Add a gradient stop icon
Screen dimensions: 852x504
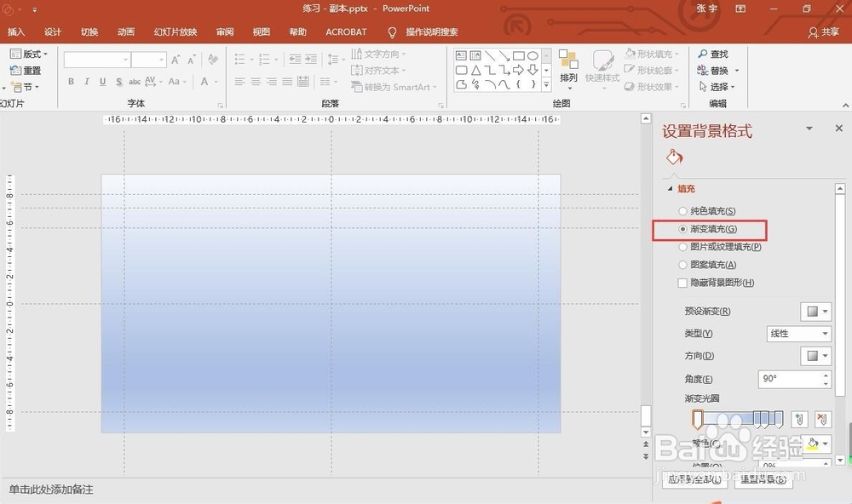[x=799, y=419]
